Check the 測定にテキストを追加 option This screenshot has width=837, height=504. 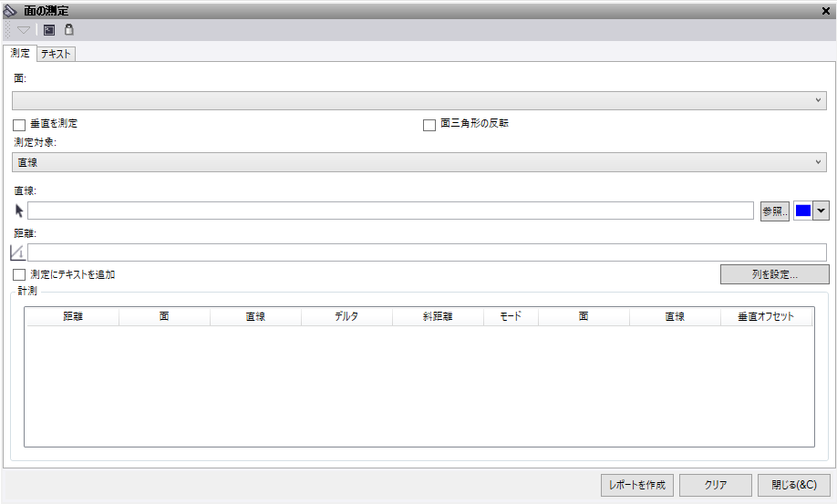click(19, 274)
